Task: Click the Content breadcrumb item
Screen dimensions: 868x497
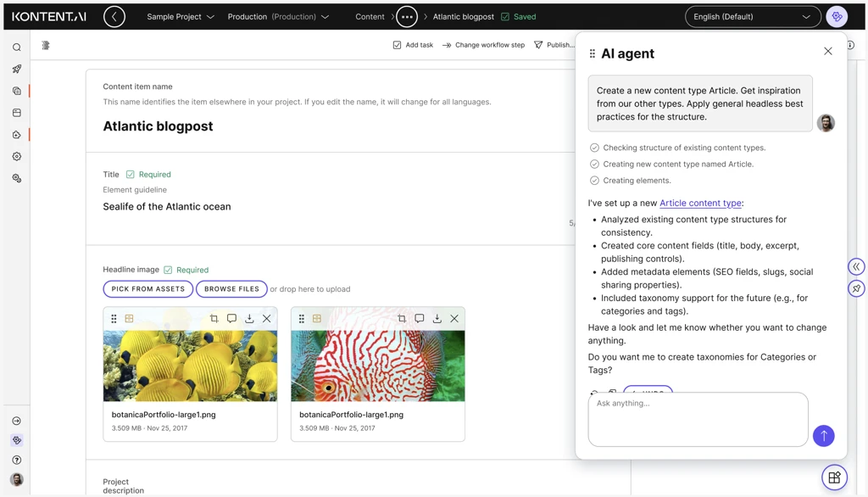Action: (370, 17)
